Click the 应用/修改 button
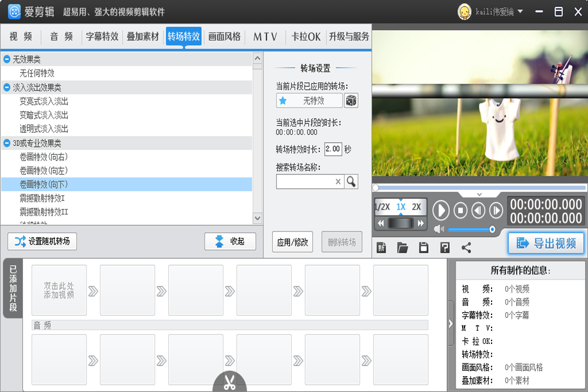588x392 pixels. coord(292,242)
